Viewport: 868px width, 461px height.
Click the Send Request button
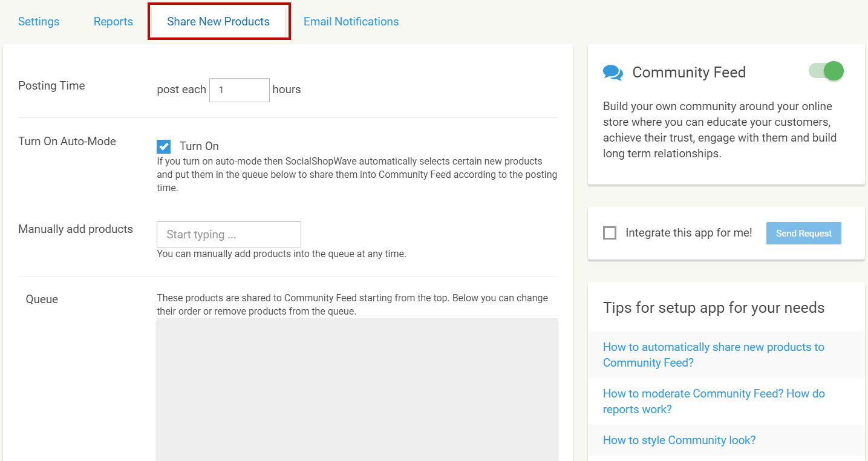[804, 234]
